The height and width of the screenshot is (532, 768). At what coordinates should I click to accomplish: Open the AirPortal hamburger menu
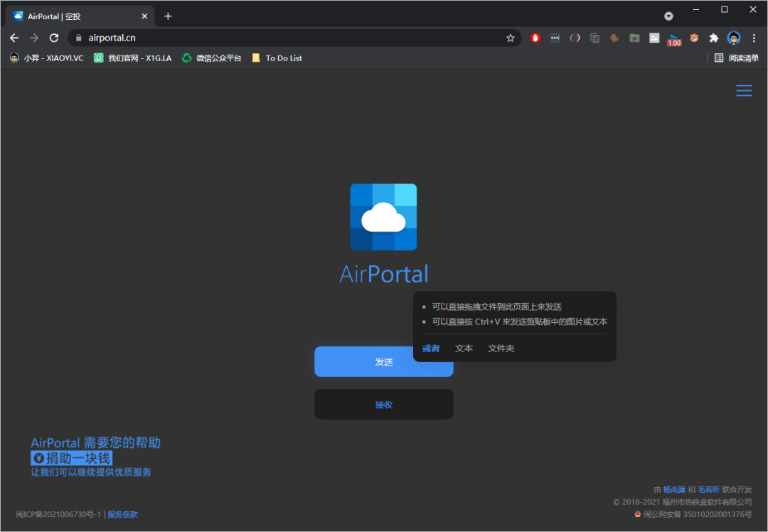coord(744,90)
